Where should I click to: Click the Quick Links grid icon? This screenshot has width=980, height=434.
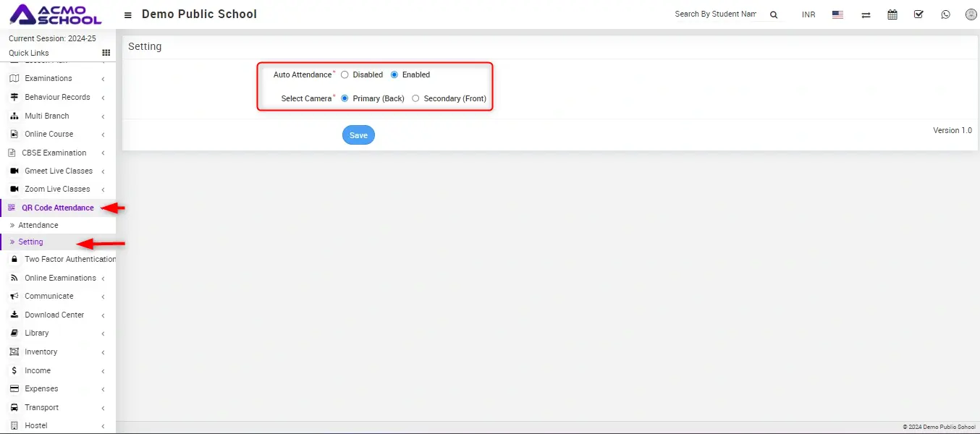[x=106, y=53]
